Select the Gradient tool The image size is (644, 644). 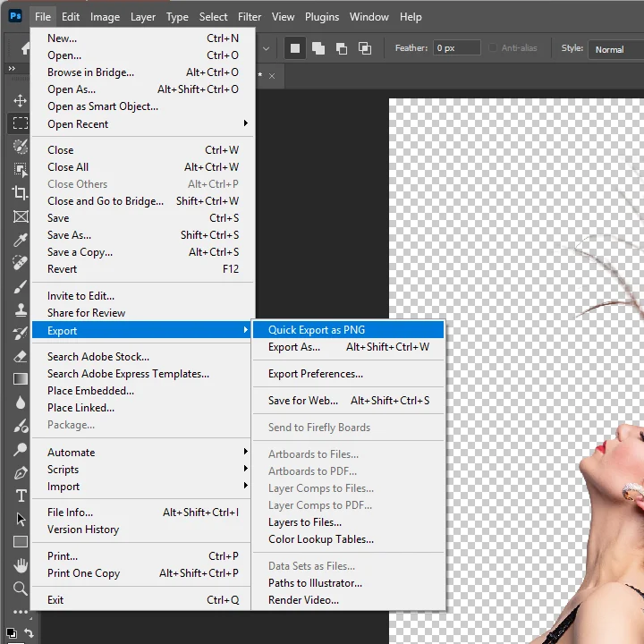click(20, 379)
